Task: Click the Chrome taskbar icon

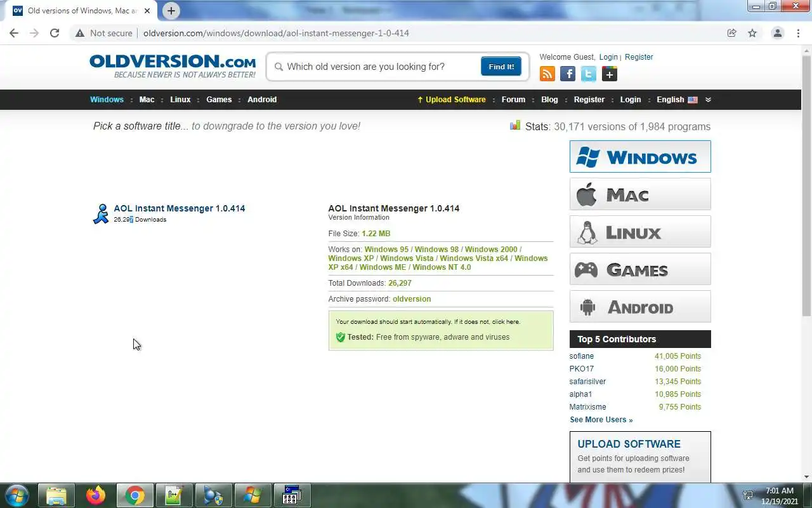Action: click(x=134, y=495)
